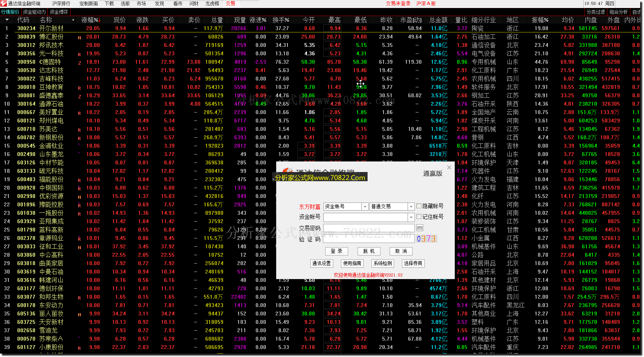Select stock 郑州煤电 name
This screenshot has width=644, height=357.
click(x=51, y=121)
